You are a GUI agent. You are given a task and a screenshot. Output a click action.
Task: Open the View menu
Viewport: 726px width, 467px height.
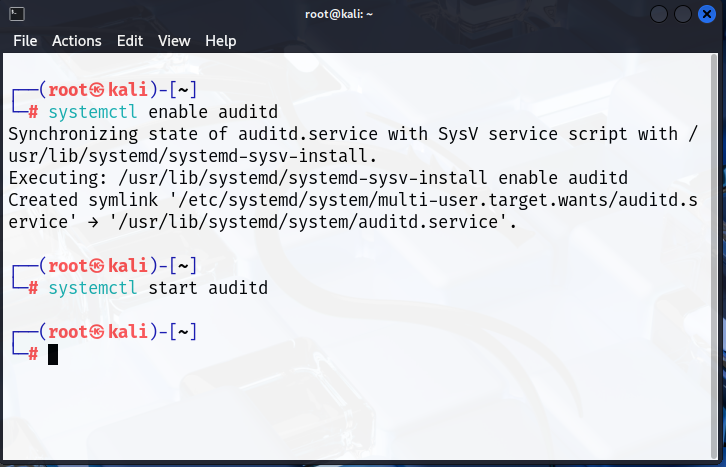tap(174, 41)
